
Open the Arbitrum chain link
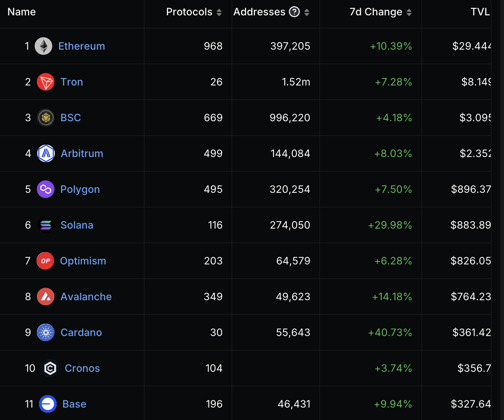[x=82, y=153]
